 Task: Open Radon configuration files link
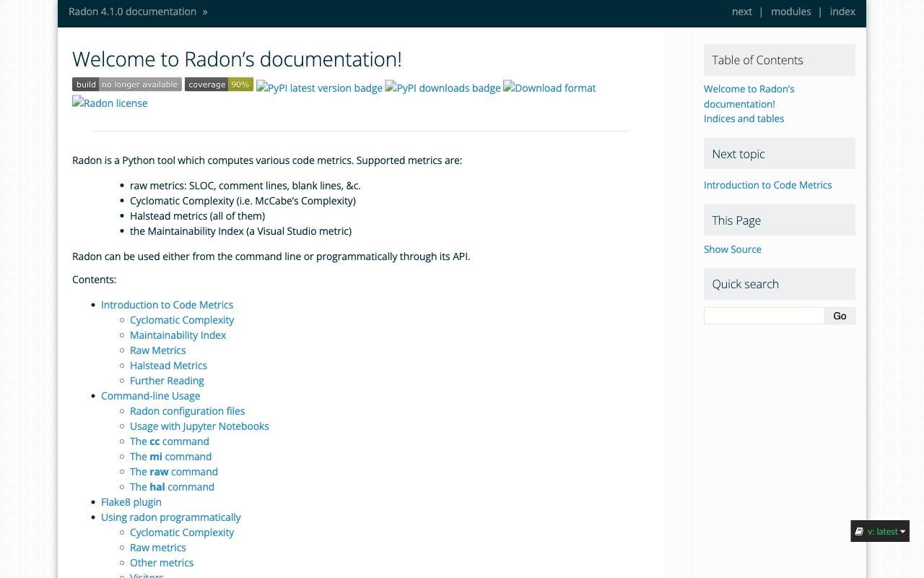[x=187, y=411]
